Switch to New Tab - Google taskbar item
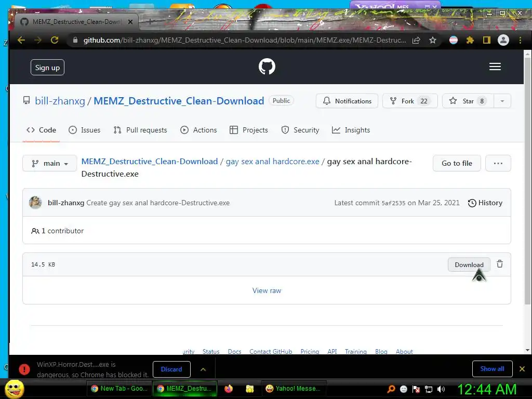The height and width of the screenshot is (399, 532). click(120, 389)
